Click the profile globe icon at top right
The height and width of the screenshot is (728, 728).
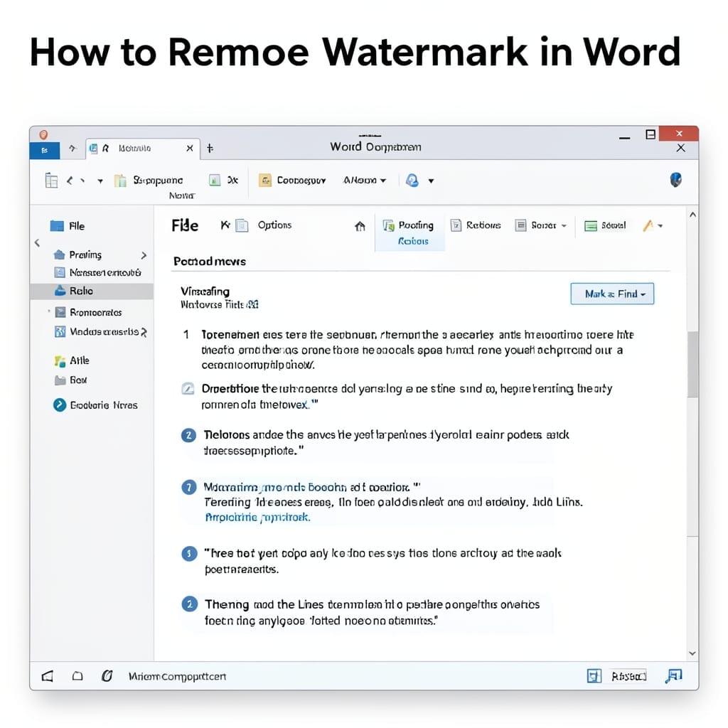pos(675,180)
